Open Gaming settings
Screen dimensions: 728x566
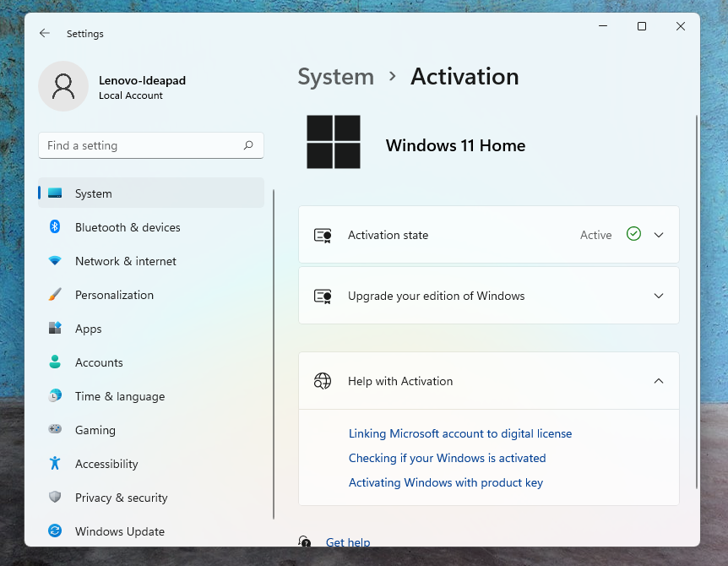click(x=151, y=430)
